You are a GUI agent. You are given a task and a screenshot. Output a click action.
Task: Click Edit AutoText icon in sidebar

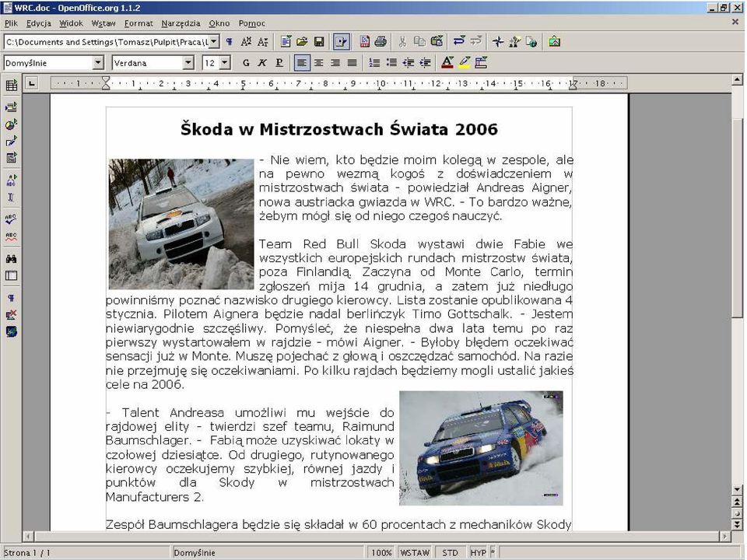(12, 180)
